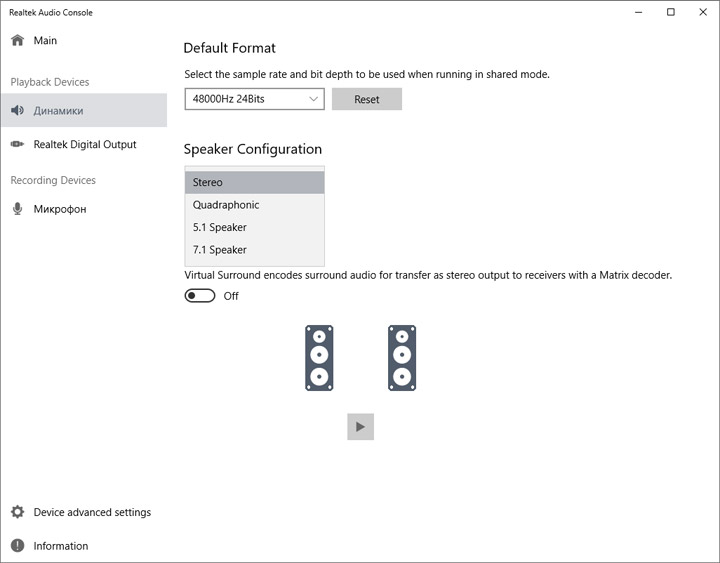Click the Main home icon

click(x=17, y=41)
